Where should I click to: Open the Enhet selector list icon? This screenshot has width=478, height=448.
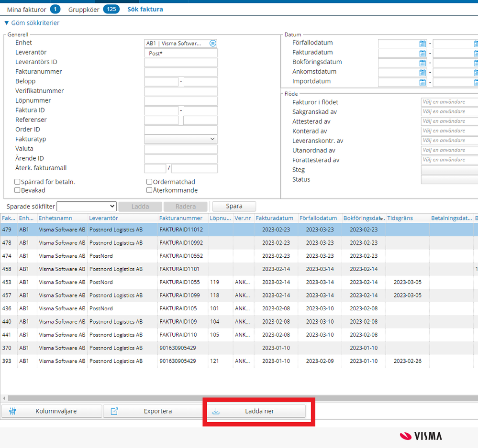tap(213, 43)
